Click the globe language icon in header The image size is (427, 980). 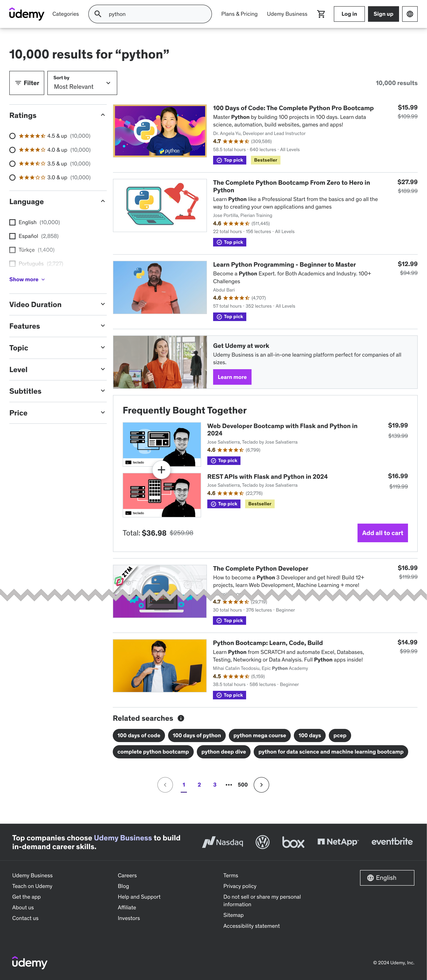click(410, 14)
